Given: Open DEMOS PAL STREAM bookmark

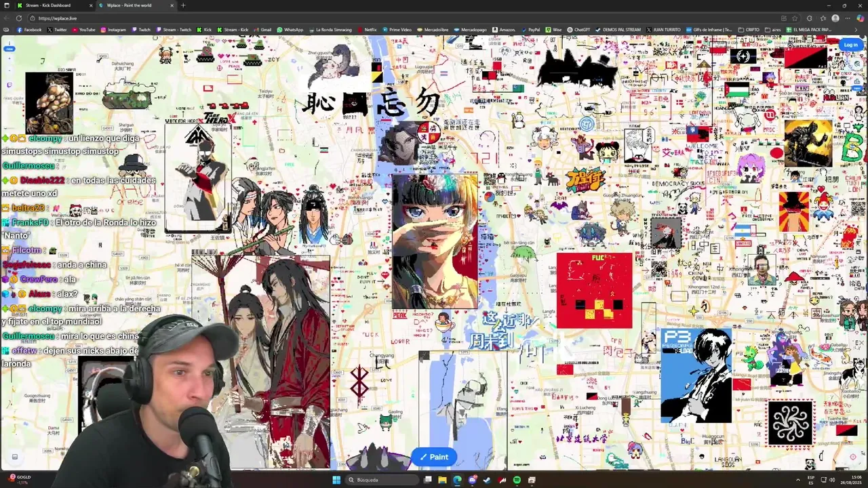Looking at the screenshot, I should tap(618, 30).
